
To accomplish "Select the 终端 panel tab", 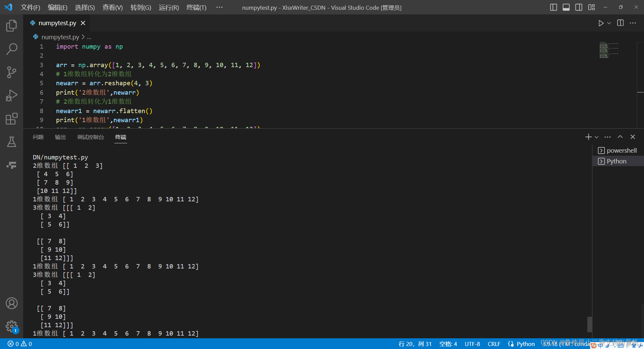I will [121, 137].
